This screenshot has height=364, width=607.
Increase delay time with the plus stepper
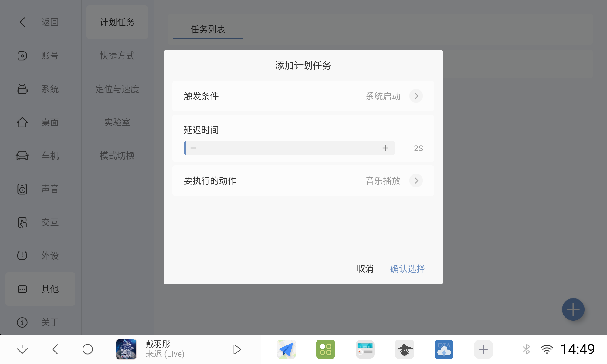click(x=385, y=148)
